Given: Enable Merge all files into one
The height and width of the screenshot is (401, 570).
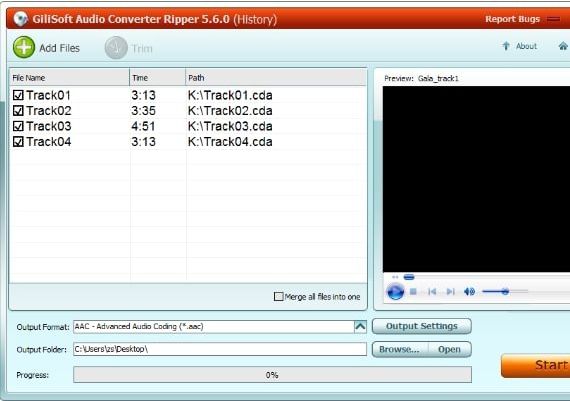Looking at the screenshot, I should click(278, 297).
